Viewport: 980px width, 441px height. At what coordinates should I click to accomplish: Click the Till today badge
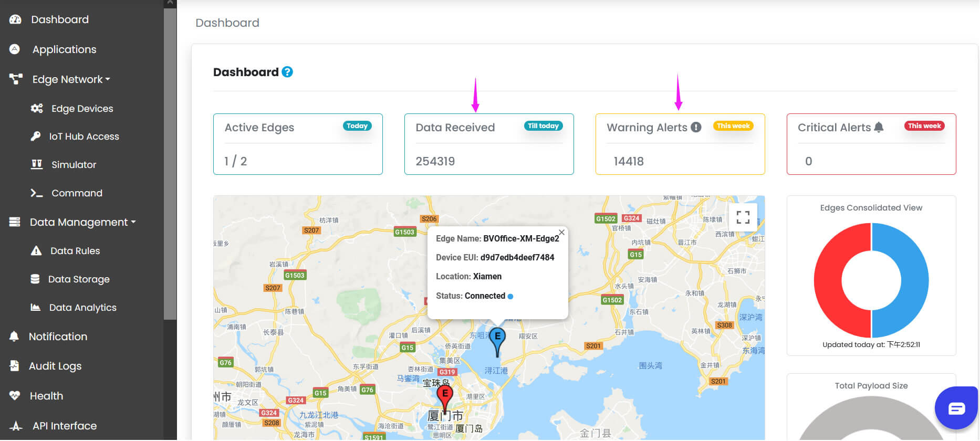[544, 126]
